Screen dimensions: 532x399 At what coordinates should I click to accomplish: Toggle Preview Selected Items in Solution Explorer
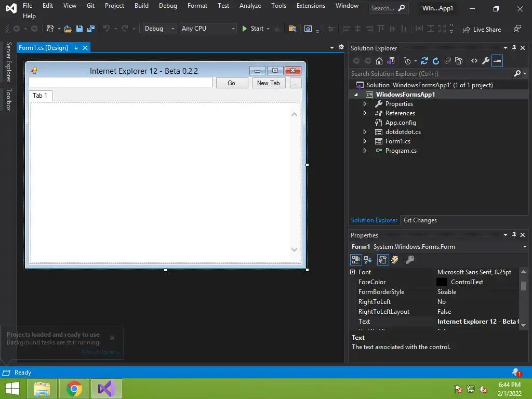click(x=497, y=61)
